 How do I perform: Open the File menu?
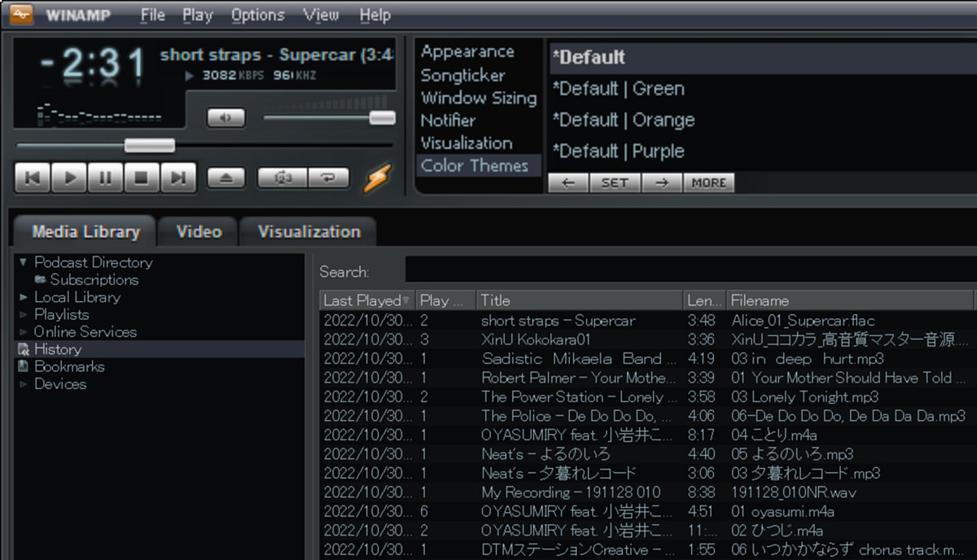(152, 15)
